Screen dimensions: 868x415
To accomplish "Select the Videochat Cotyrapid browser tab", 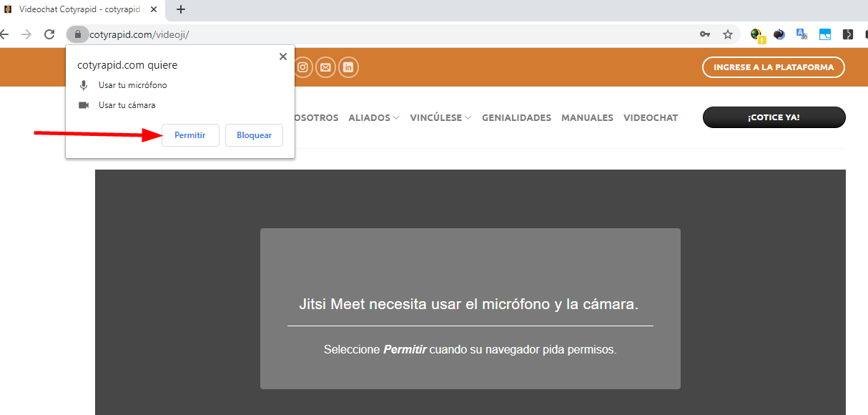I will tap(82, 9).
